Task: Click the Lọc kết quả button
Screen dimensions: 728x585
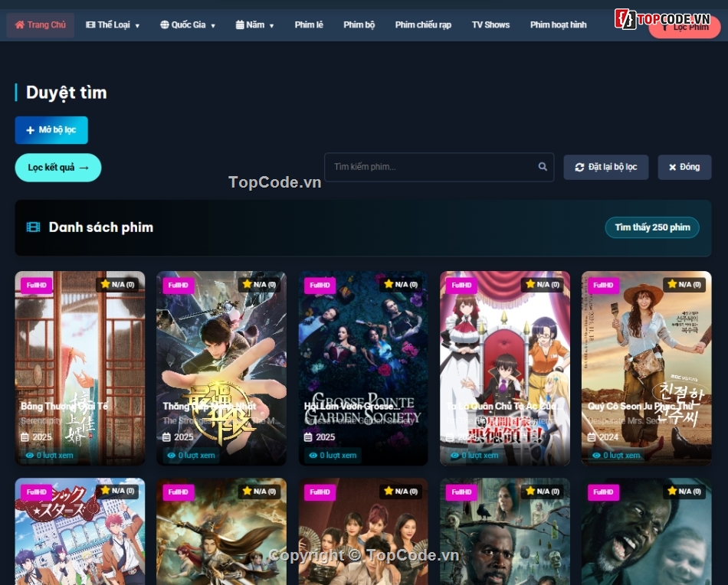Action: [58, 168]
